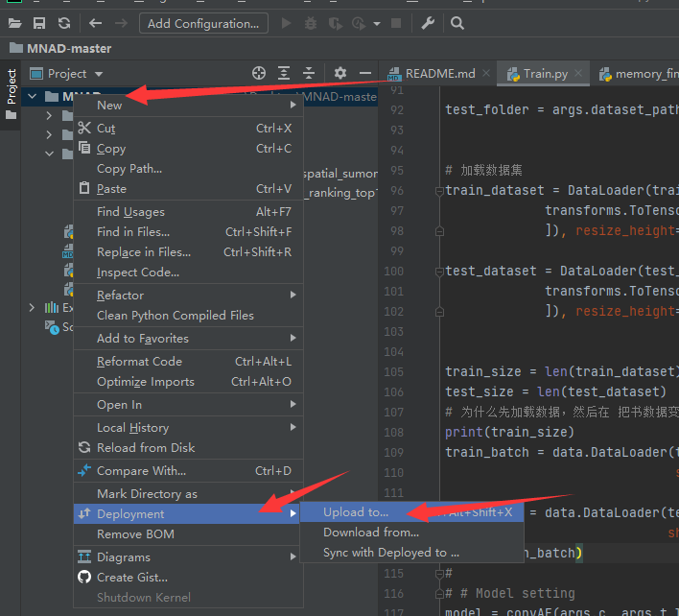Open Settings via the wrench icon

(x=428, y=23)
